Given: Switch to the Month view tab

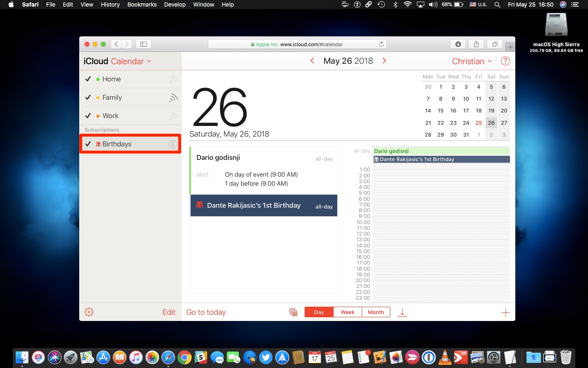Looking at the screenshot, I should coord(376,312).
